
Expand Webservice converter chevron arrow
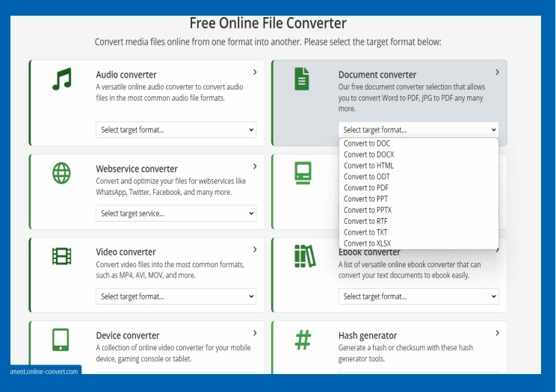(255, 167)
